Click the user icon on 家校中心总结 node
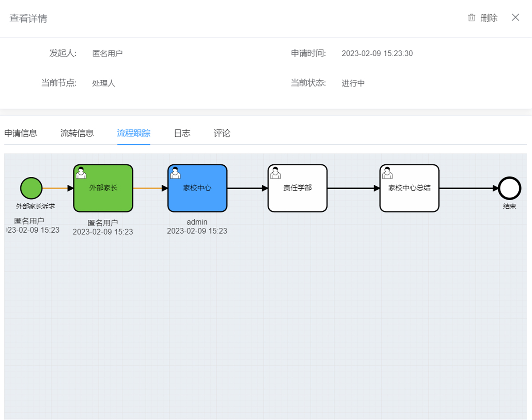This screenshot has width=532, height=420. pos(387,172)
